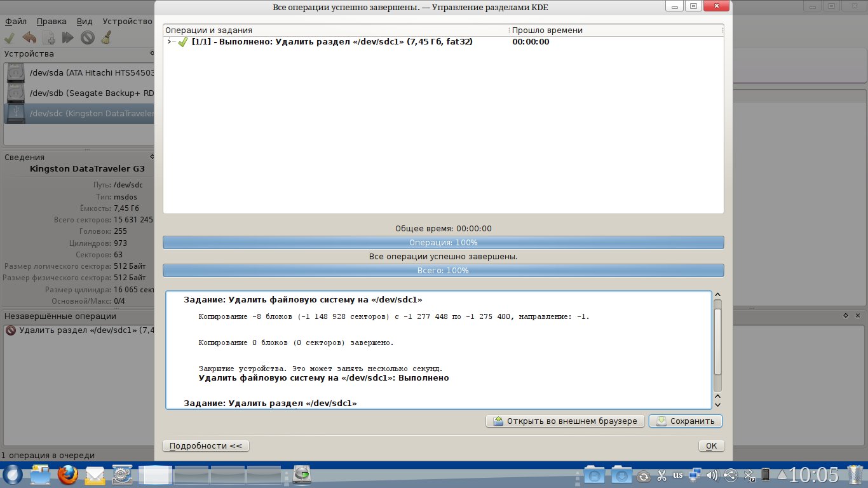Click the log scrollbar down arrow

tap(718, 405)
